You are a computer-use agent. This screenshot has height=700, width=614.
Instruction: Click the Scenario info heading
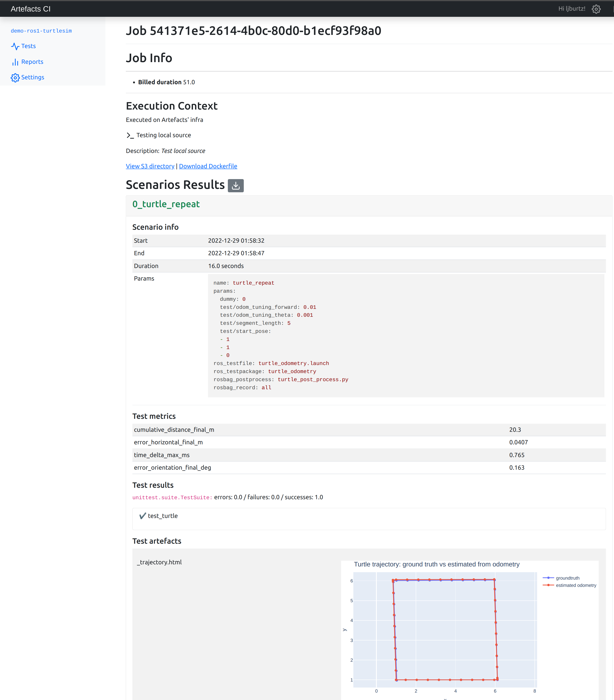coord(155,227)
